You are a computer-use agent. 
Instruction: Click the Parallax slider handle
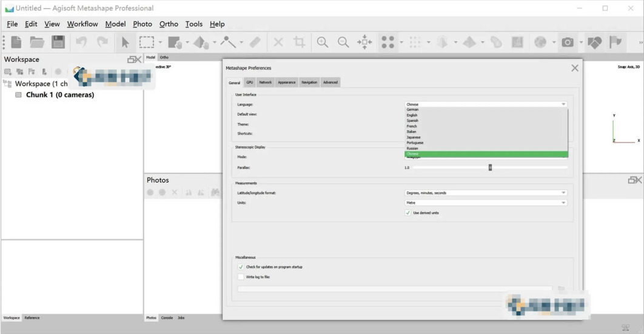tap(490, 167)
